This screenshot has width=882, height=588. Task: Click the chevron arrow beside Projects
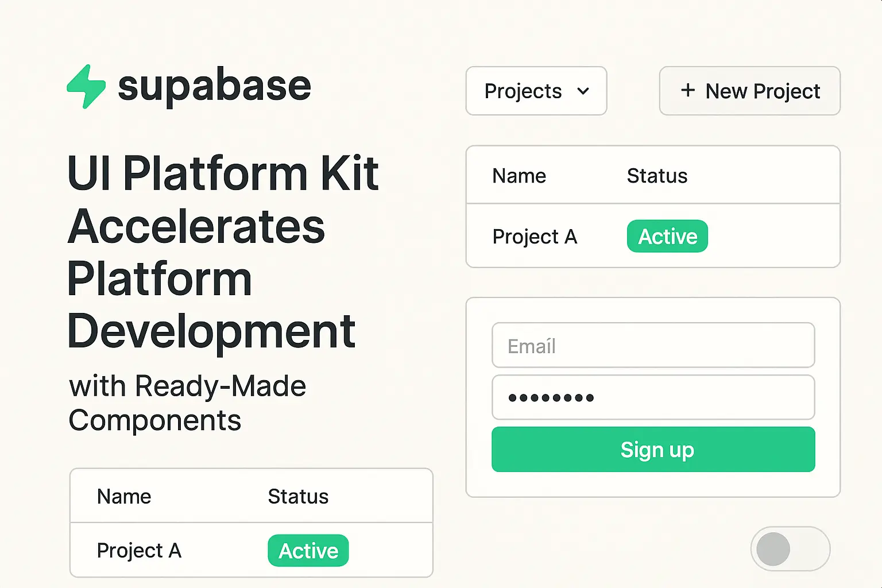click(x=583, y=91)
